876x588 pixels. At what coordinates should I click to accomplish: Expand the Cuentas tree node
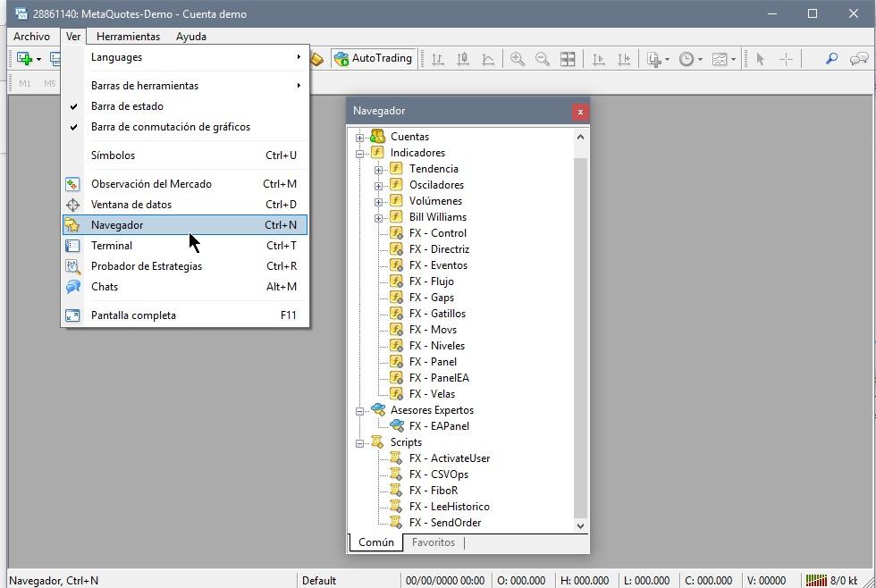point(359,138)
